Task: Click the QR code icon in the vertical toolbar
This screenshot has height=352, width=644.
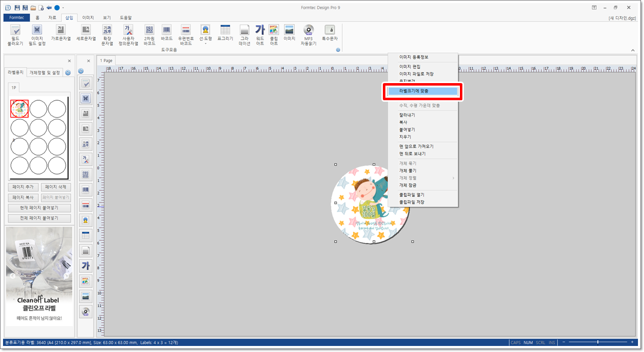Action: coord(86,175)
